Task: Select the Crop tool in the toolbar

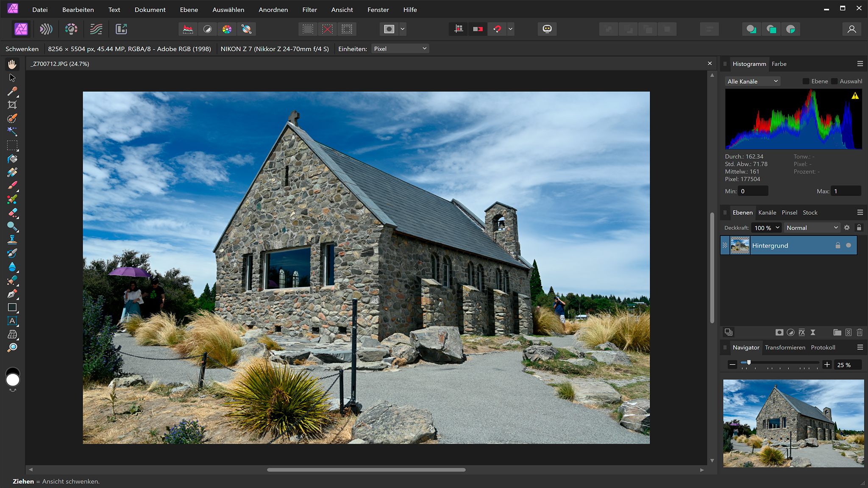Action: [x=12, y=105]
